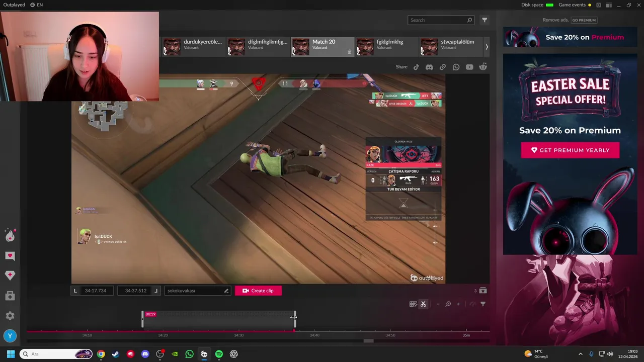Open the Save 20% on Premium banner
This screenshot has width=644, height=362.
570,37
